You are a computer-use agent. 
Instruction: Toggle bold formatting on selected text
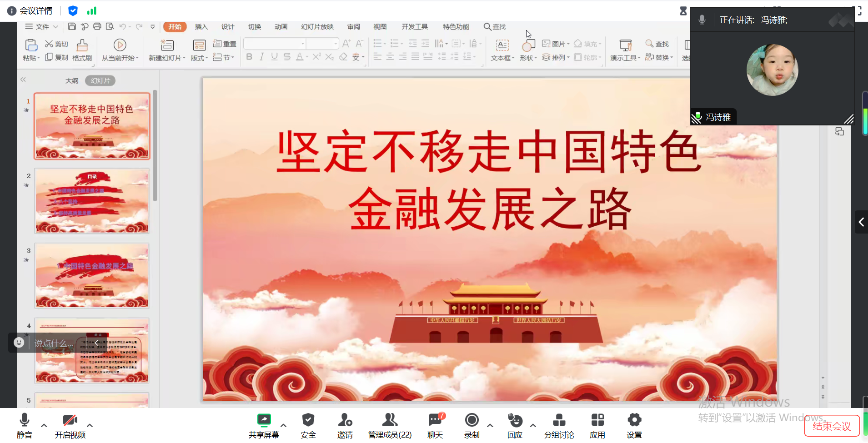click(249, 56)
